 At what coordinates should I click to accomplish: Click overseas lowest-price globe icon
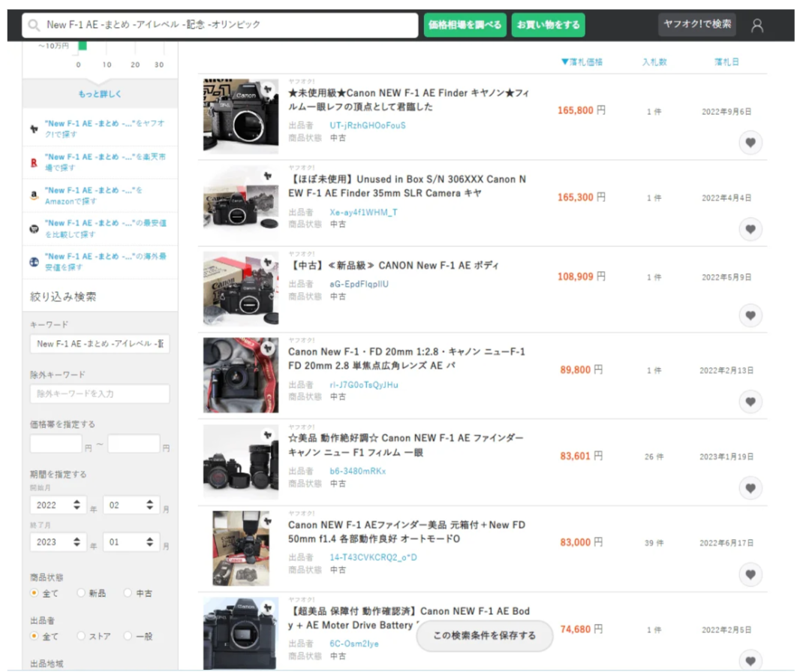point(35,262)
